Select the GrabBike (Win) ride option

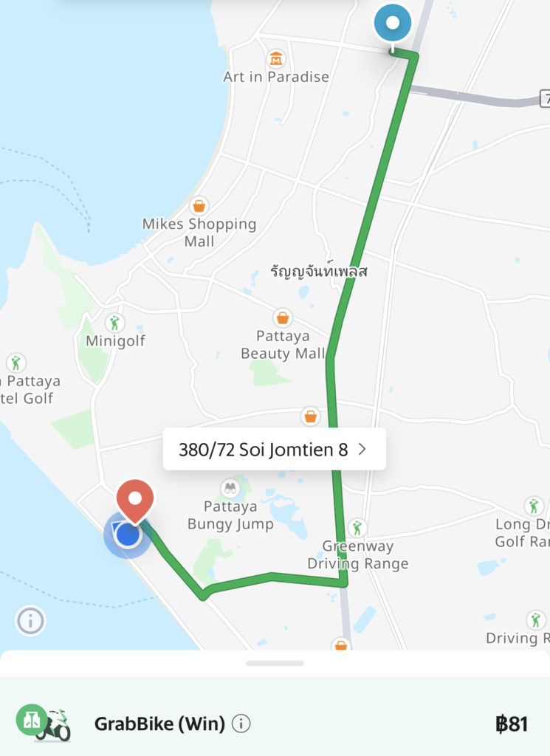pos(275,724)
